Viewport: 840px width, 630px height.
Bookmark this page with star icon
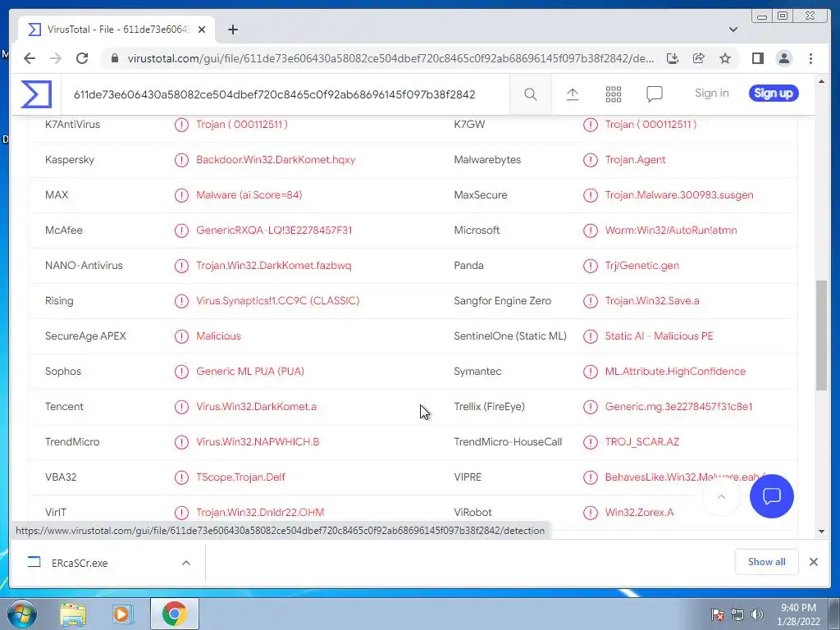click(x=725, y=58)
